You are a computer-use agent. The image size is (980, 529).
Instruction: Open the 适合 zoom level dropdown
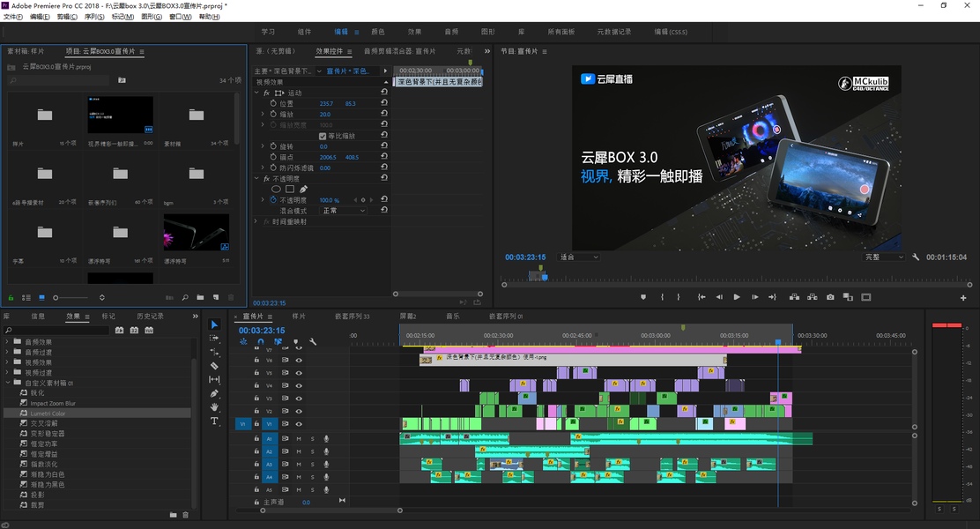click(579, 257)
